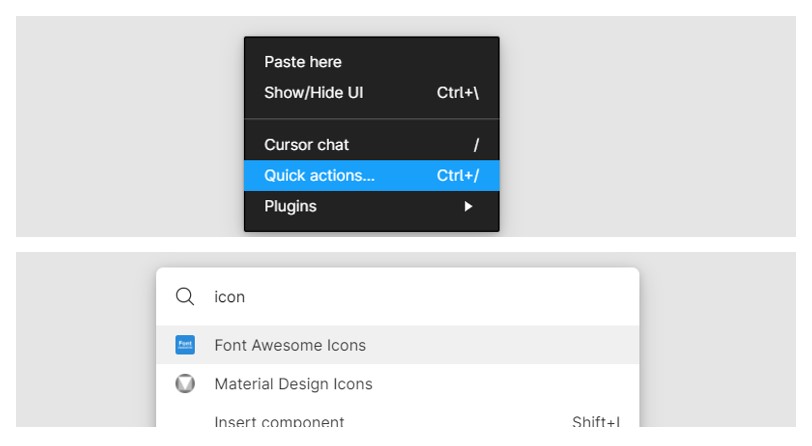
Task: Select Font Awesome Icons search result
Action: pos(290,345)
